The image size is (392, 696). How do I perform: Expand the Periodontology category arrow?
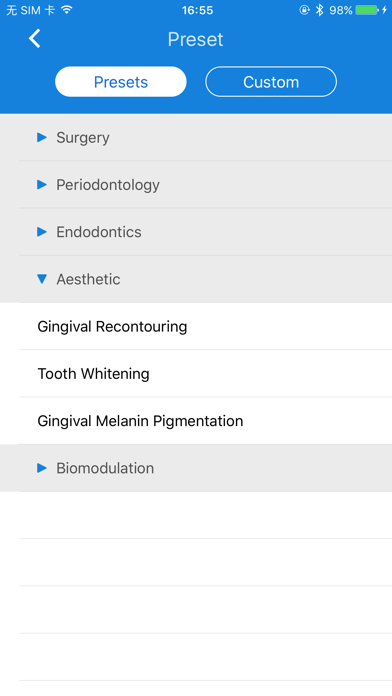[42, 184]
